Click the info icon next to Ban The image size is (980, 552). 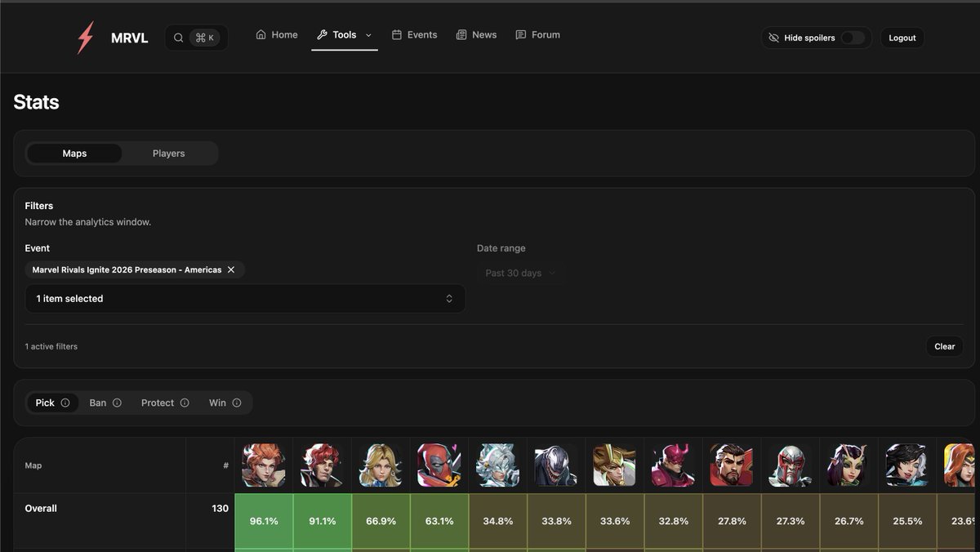[x=117, y=403]
